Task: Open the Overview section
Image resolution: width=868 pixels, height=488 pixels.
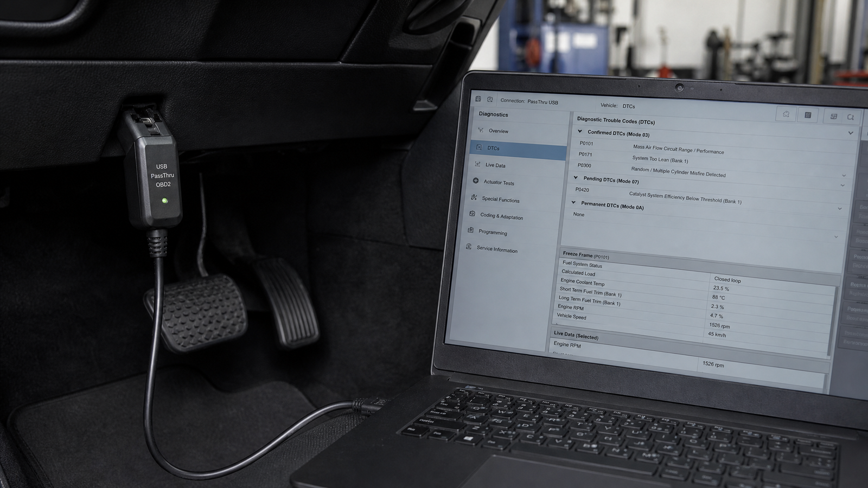Action: tap(499, 131)
